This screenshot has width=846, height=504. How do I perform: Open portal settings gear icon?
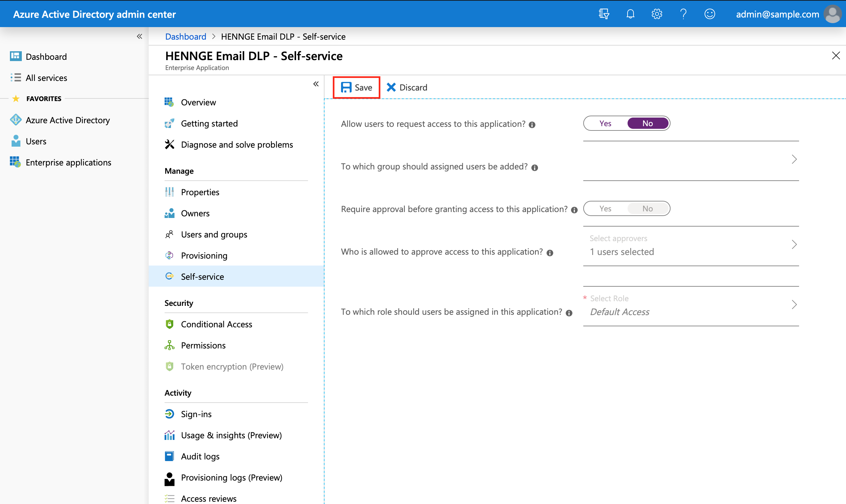657,14
